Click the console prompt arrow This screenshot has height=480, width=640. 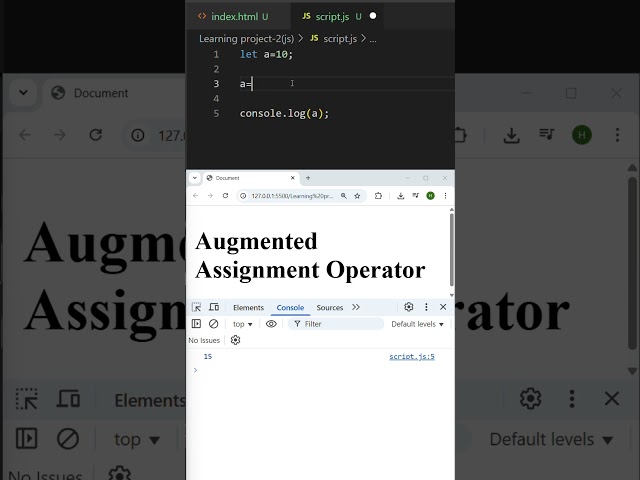click(196, 370)
